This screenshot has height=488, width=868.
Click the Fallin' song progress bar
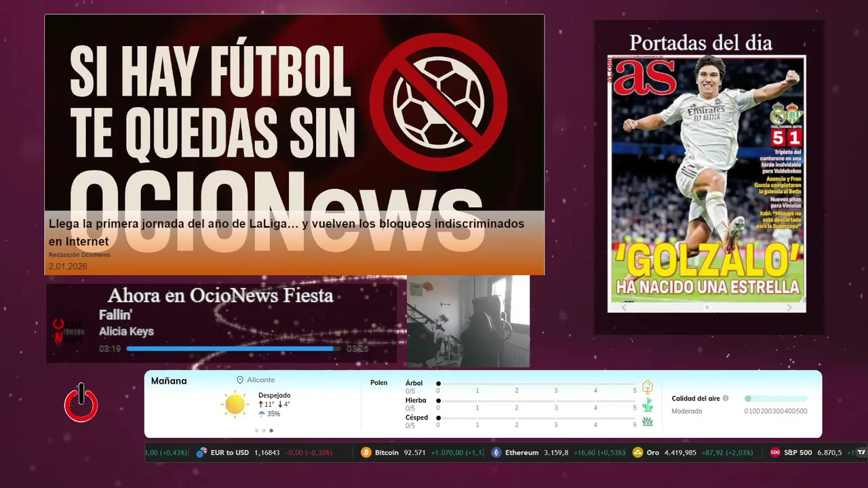point(234,349)
